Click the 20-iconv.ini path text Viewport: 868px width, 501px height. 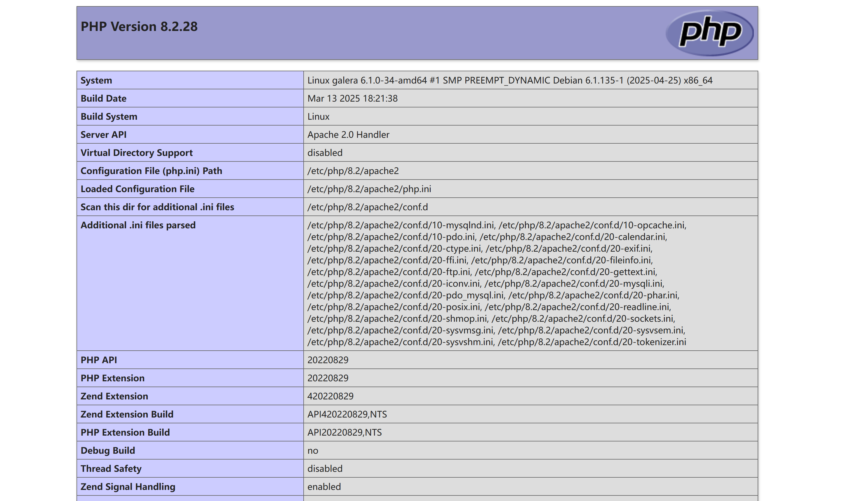pos(394,283)
